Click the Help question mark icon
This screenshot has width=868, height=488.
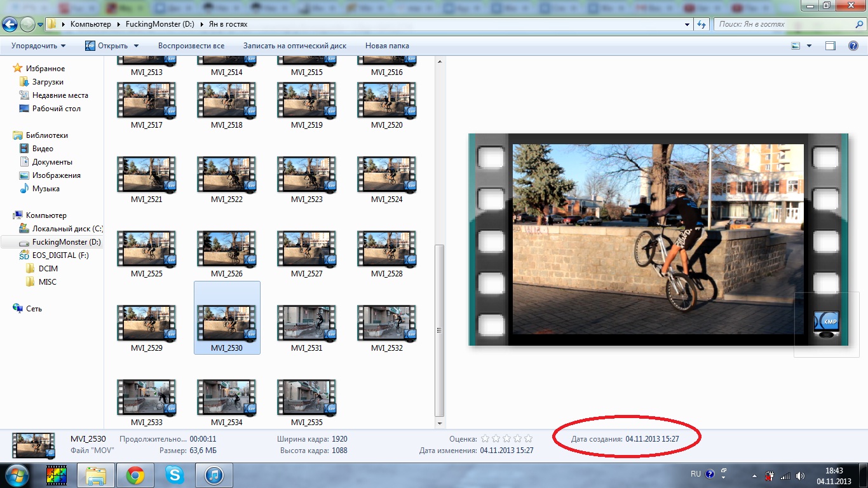click(853, 46)
